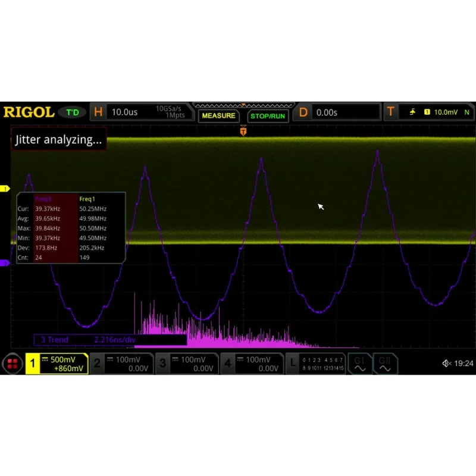Click the orange trigger position T marker
Viewport: 476px width, 476px height.
tap(243, 130)
